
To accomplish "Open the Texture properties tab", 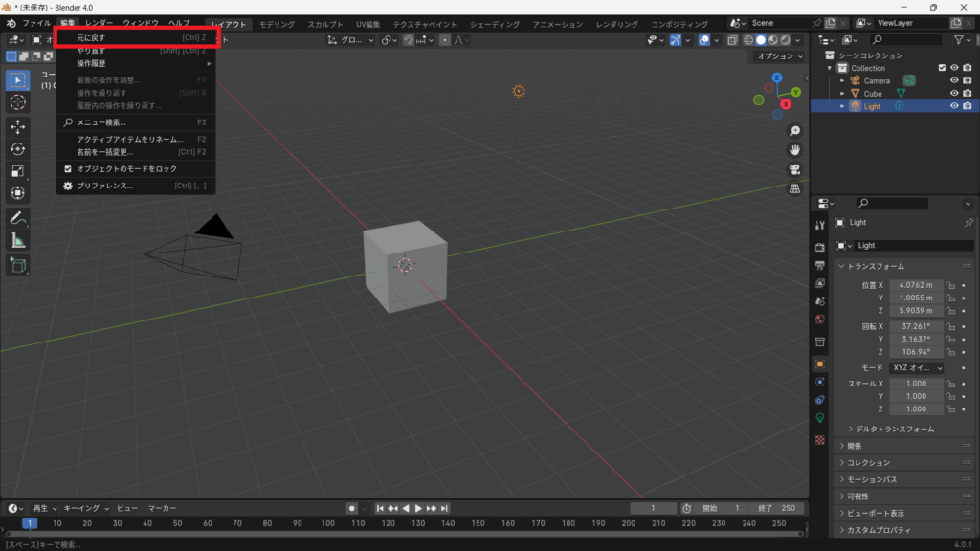I will (820, 440).
